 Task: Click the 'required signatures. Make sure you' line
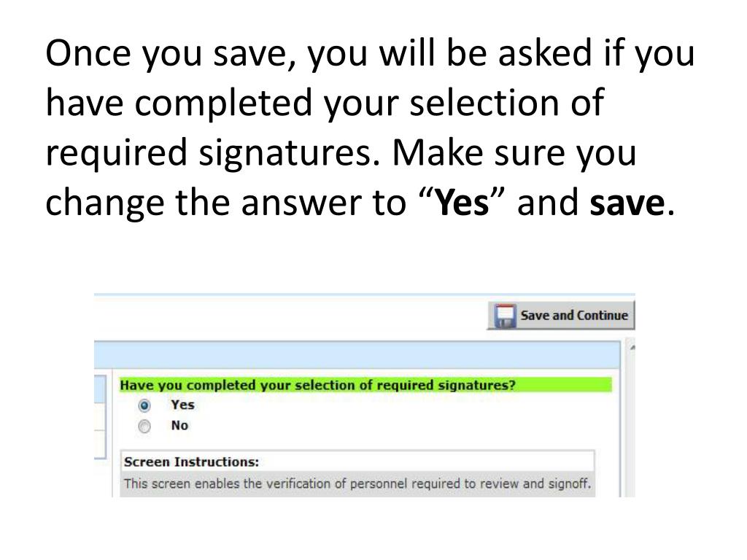[341, 153]
